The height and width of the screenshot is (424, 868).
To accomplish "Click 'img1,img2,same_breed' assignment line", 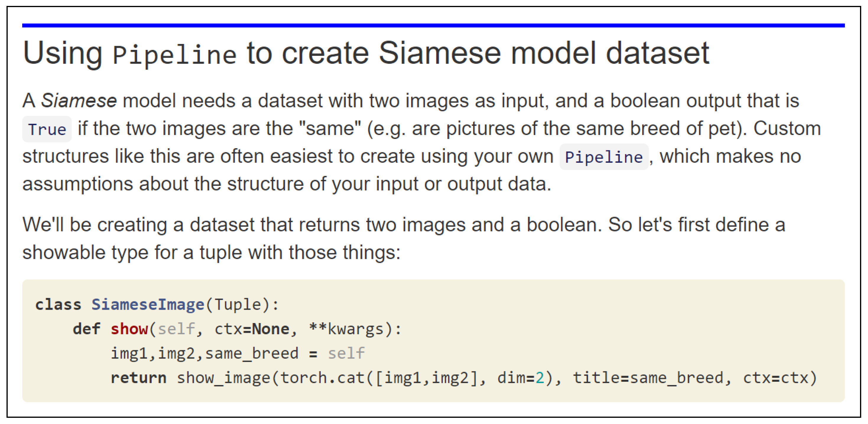I will tap(205, 354).
